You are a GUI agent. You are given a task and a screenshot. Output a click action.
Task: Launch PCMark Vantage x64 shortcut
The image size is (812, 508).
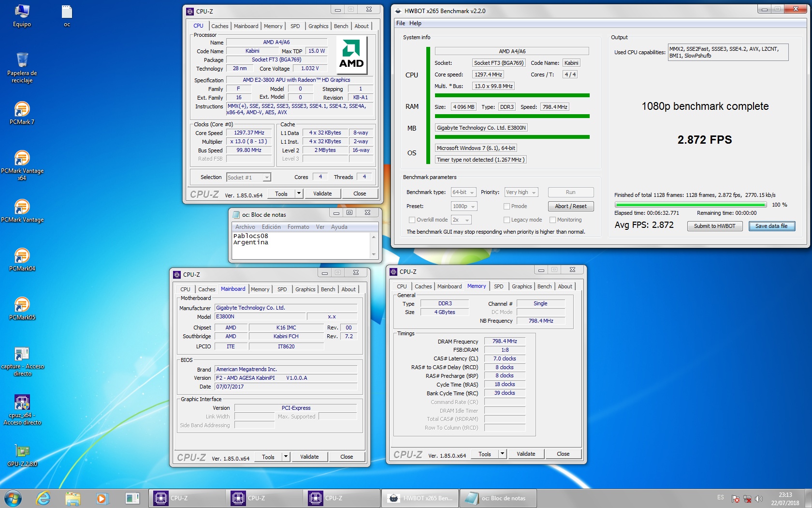22,165
